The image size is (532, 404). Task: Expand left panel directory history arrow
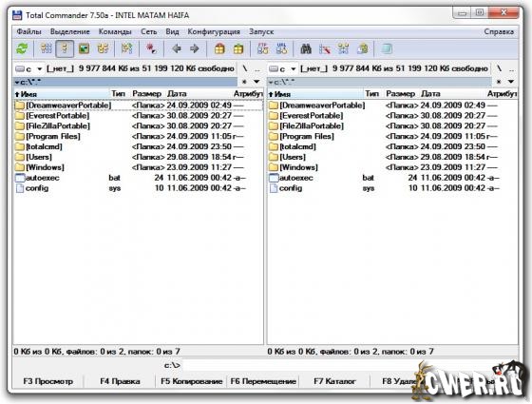[x=256, y=82]
